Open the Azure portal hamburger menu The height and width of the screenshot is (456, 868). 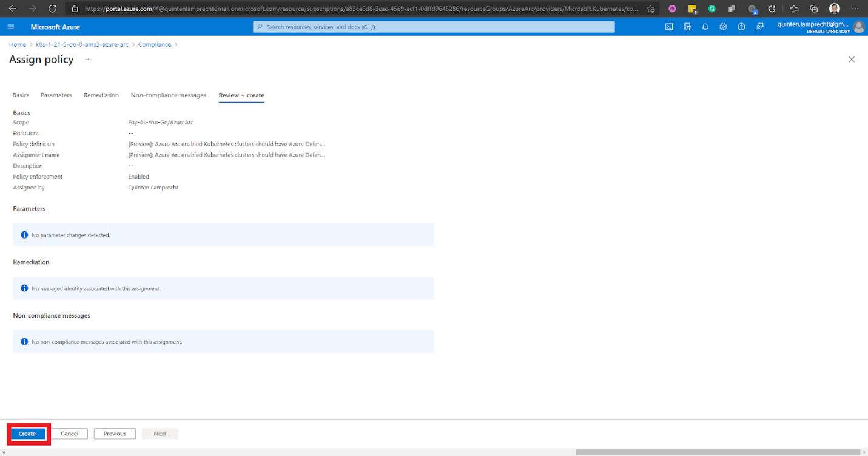[x=11, y=27]
